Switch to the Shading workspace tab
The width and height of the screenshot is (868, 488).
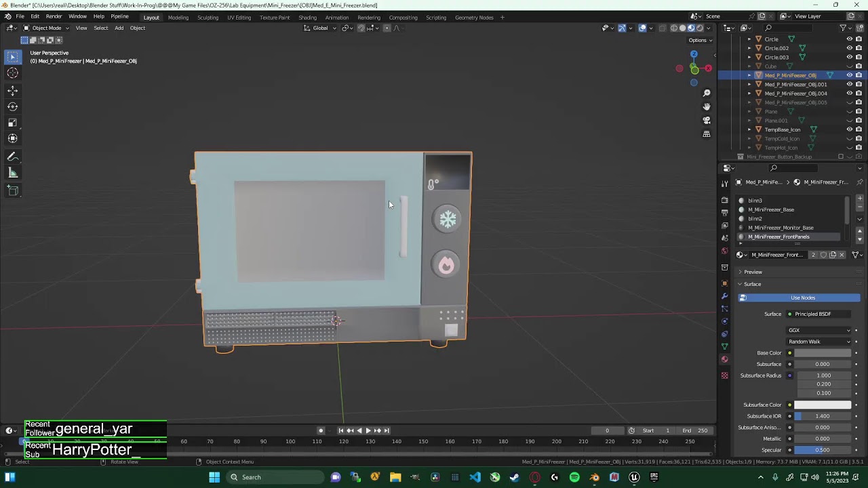(307, 17)
